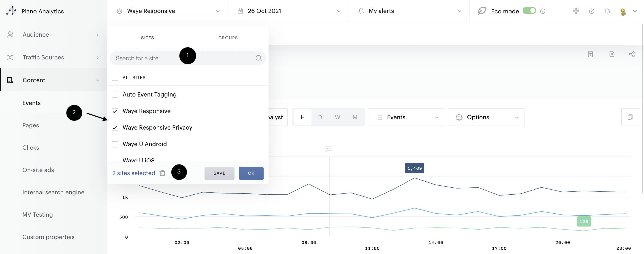Open the notifications bell icon

(x=607, y=11)
